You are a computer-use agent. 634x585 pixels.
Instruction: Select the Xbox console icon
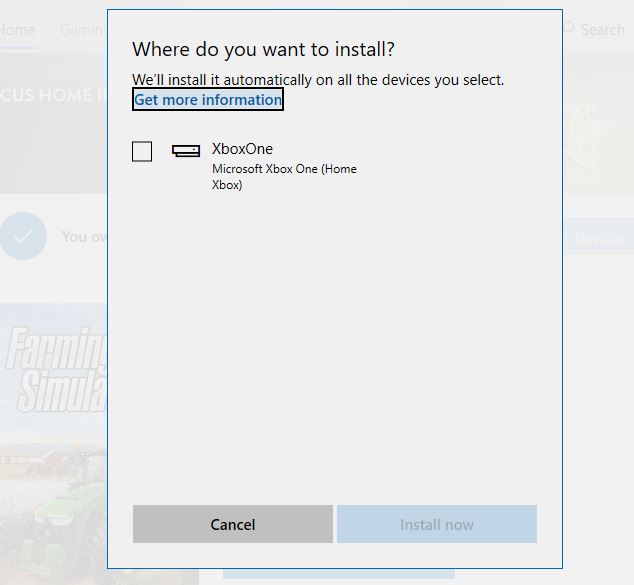pyautogui.click(x=186, y=151)
